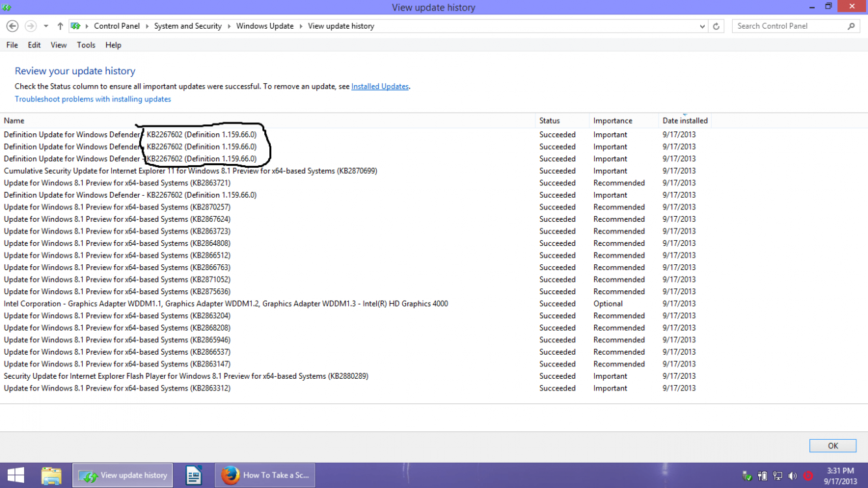Open the recent pages dropdown arrow
This screenshot has height=488, width=868.
click(x=46, y=25)
